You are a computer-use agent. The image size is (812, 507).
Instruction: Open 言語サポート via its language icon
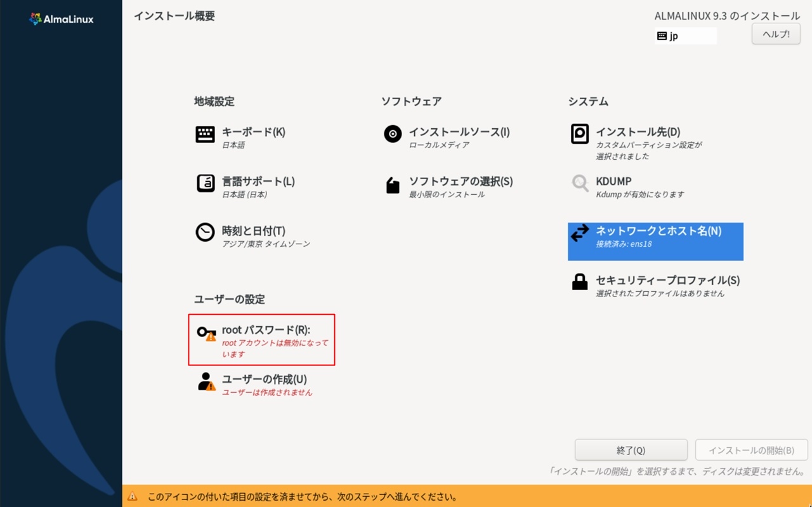pos(205,183)
